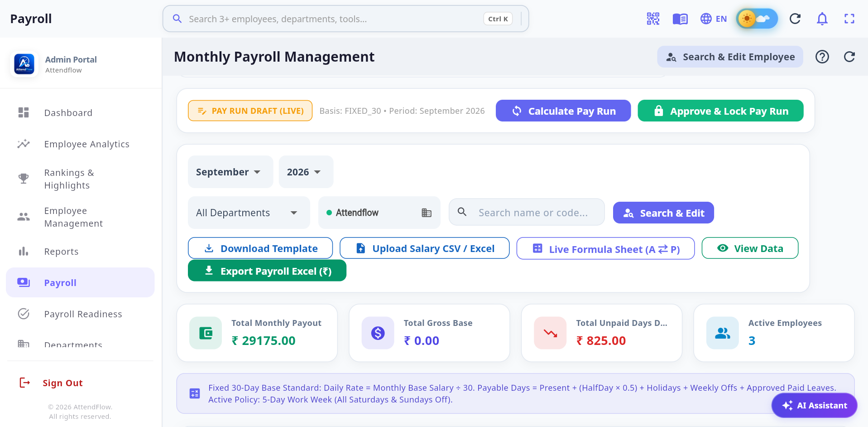Click the ₹ 0.00 gross base value
This screenshot has height=427, width=868.
(422, 340)
